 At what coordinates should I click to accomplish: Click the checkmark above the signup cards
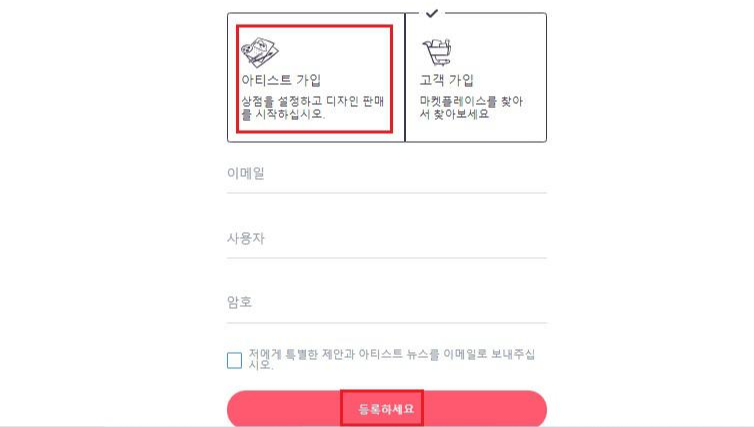432,13
